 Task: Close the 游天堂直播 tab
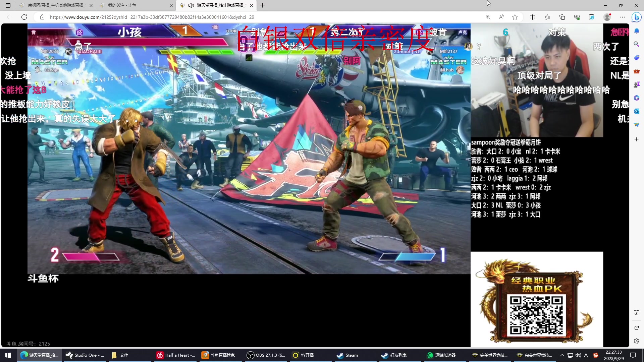[251, 5]
